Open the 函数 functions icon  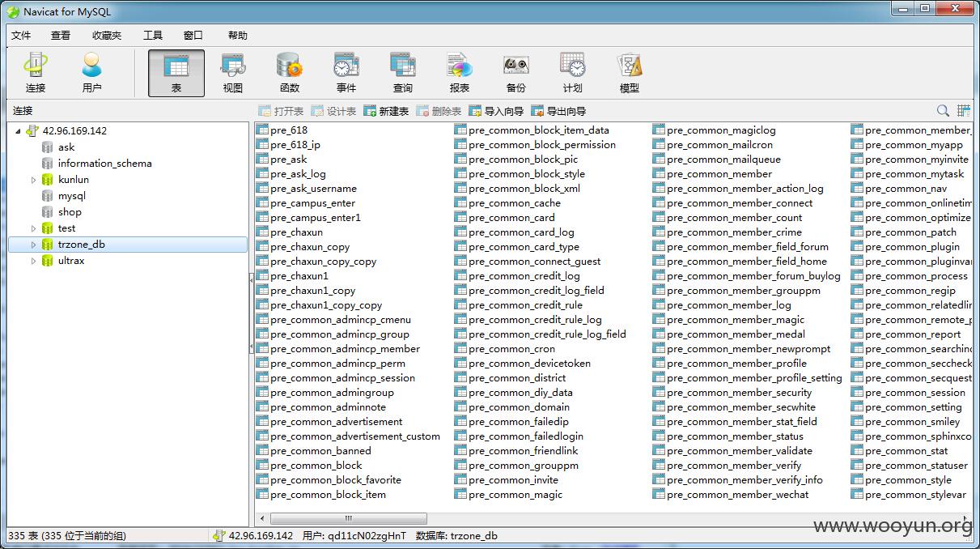(290, 73)
